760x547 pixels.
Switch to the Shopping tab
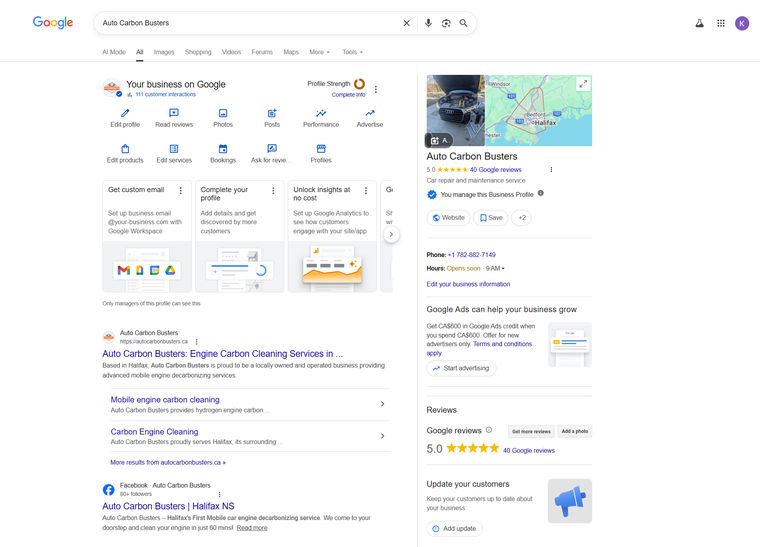click(198, 52)
